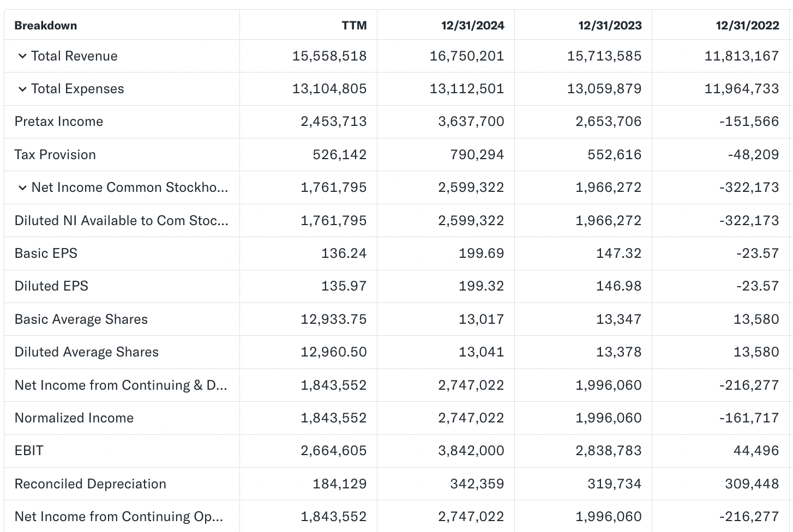This screenshot has width=793, height=532.
Task: Select 2022 Total Expenses value 11,964,733
Action: 742,89
